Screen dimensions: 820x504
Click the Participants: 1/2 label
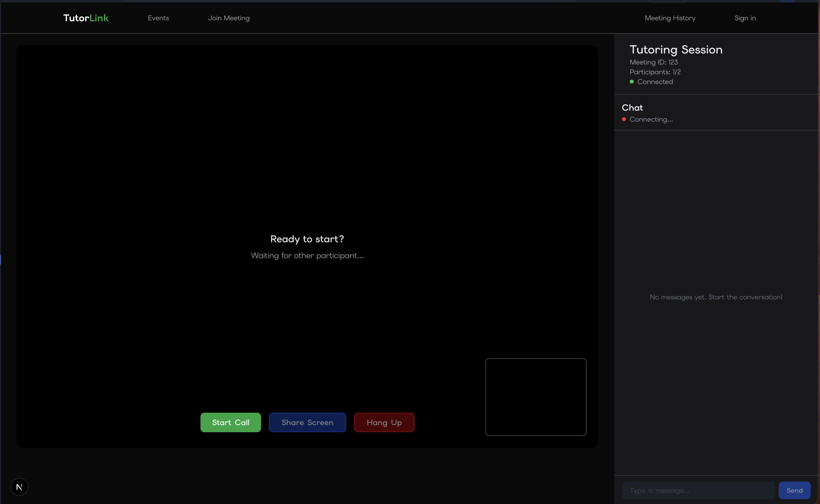[655, 72]
